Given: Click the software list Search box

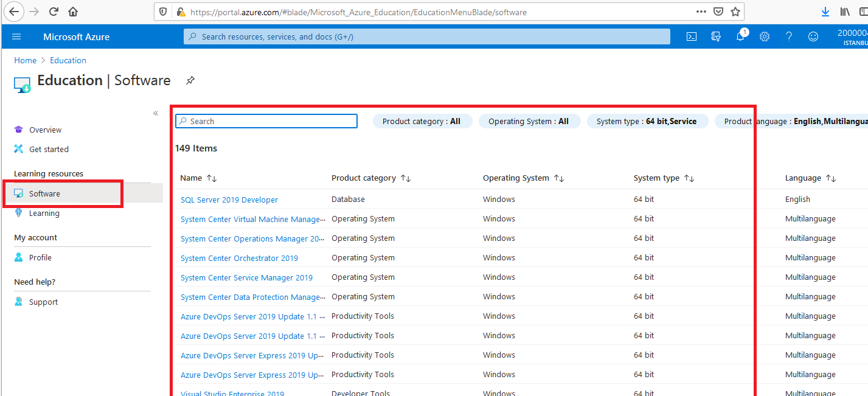Looking at the screenshot, I should pos(266,121).
